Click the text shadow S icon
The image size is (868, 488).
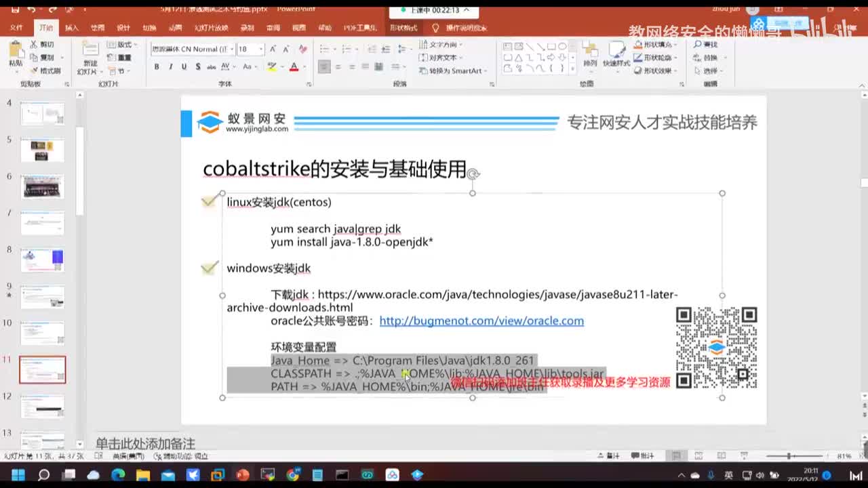[x=197, y=66]
